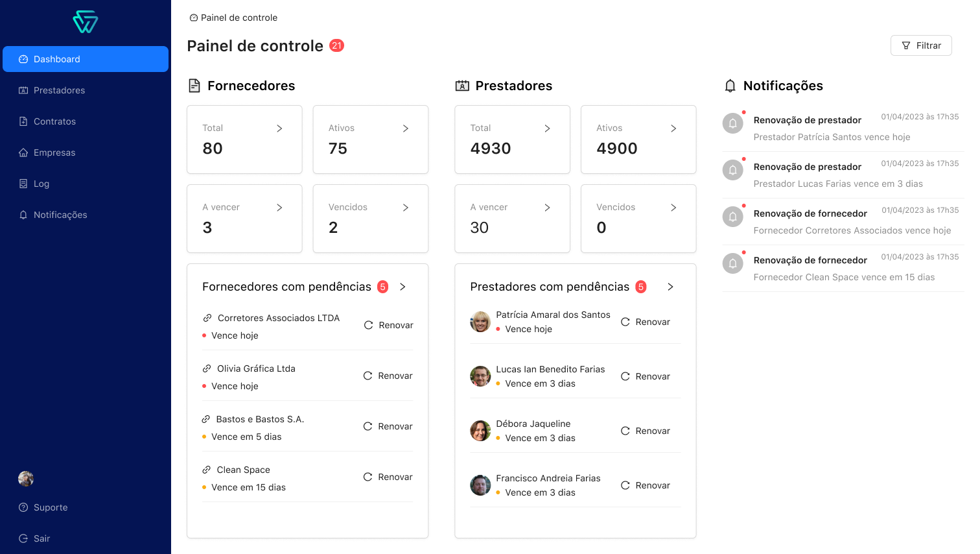980x554 pixels.
Task: Click user profile avatar in sidebar
Action: (x=26, y=479)
